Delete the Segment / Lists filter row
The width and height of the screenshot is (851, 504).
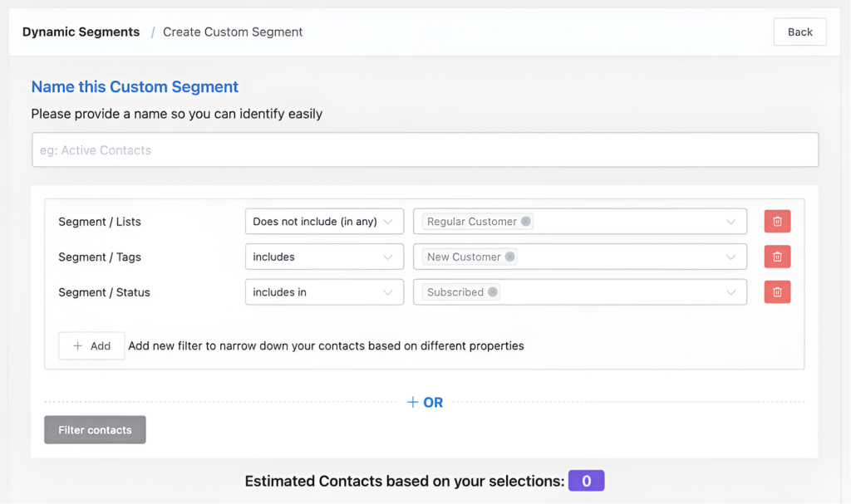point(777,222)
